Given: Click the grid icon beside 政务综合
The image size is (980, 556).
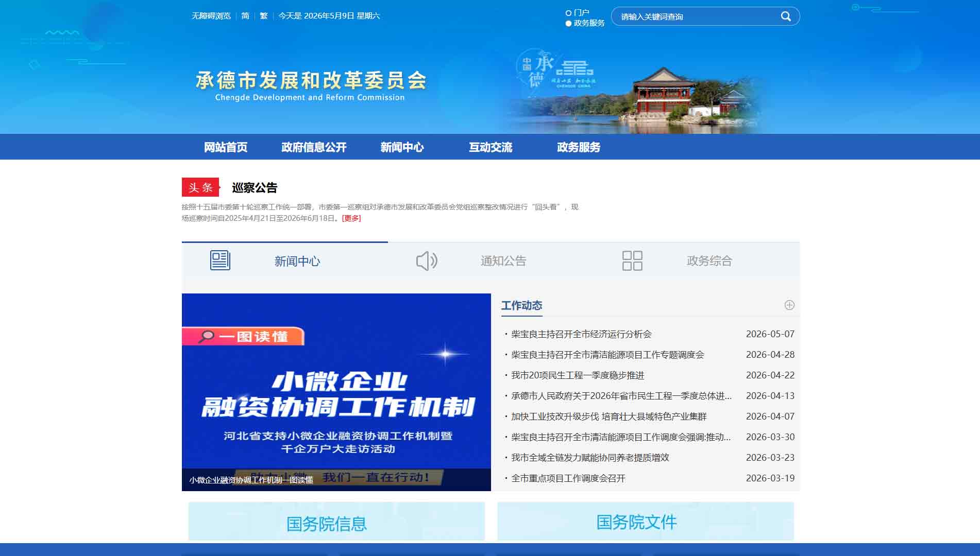Looking at the screenshot, I should 632,261.
